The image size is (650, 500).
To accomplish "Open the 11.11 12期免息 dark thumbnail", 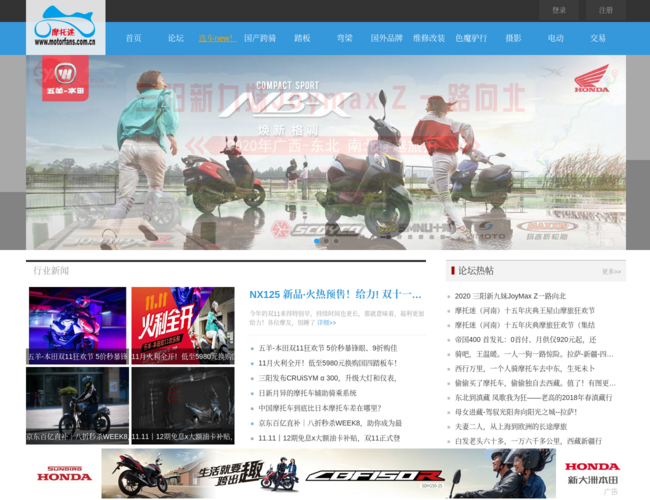I will (183, 405).
